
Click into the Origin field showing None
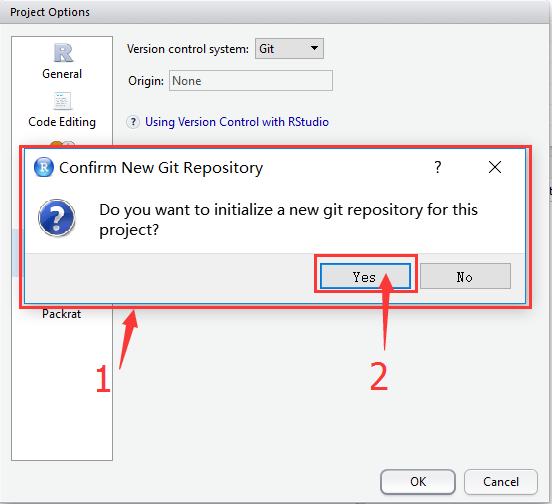coord(251,81)
